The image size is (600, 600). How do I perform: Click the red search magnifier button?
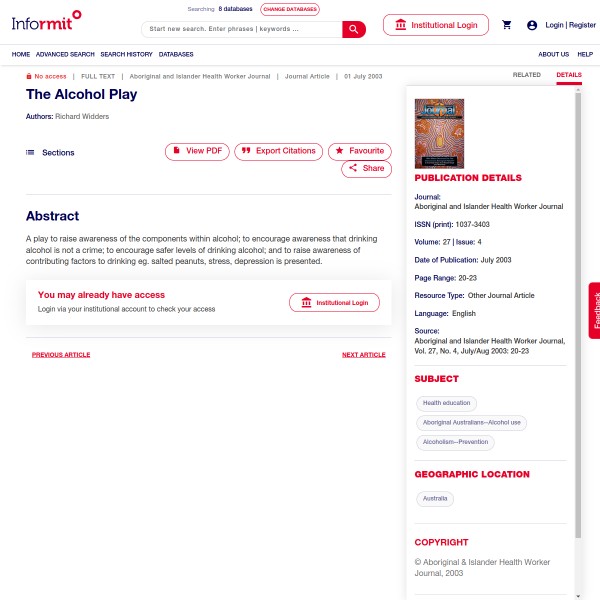tap(354, 29)
